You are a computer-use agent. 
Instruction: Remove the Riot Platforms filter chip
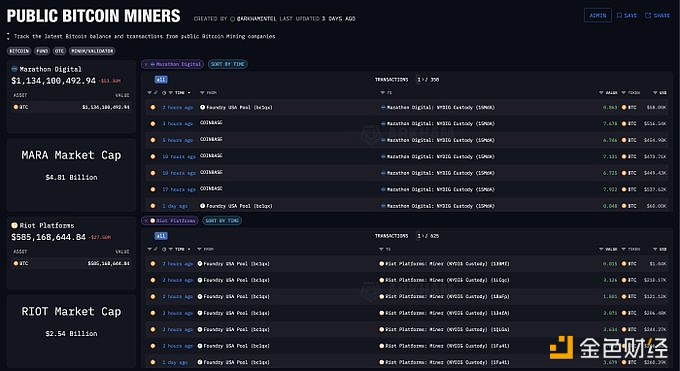tap(146, 220)
